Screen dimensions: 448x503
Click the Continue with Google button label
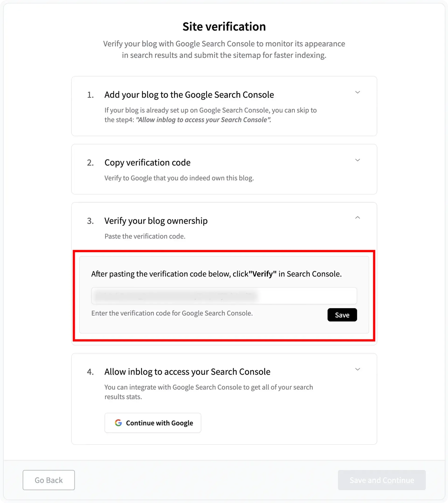point(159,423)
